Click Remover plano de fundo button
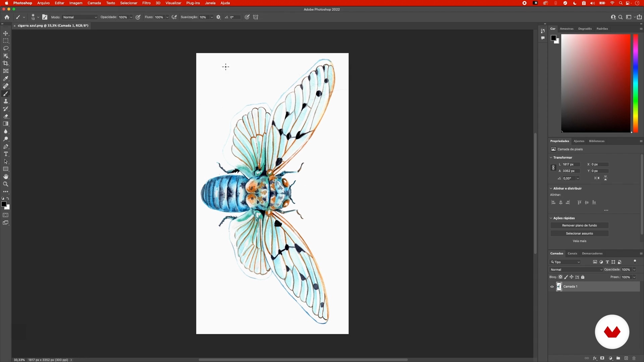The height and width of the screenshot is (362, 644). [579, 226]
